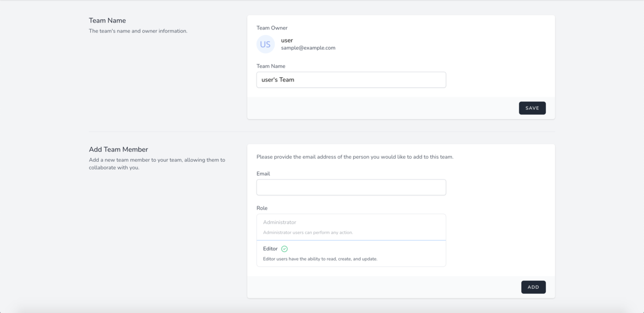
Task: Click the owner name 'user'
Action: (287, 40)
